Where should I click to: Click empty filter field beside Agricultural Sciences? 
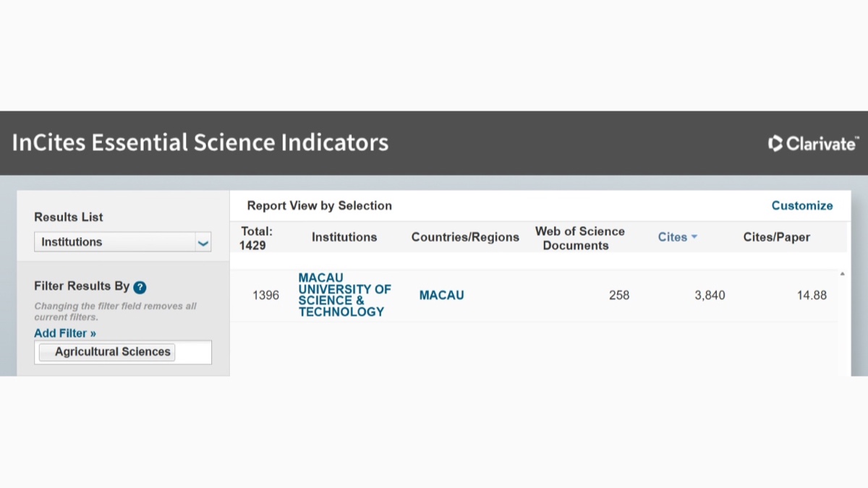[x=192, y=352]
